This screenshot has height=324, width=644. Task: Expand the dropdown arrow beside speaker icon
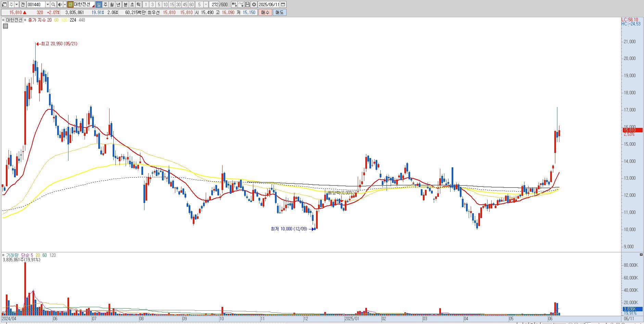point(65,4)
